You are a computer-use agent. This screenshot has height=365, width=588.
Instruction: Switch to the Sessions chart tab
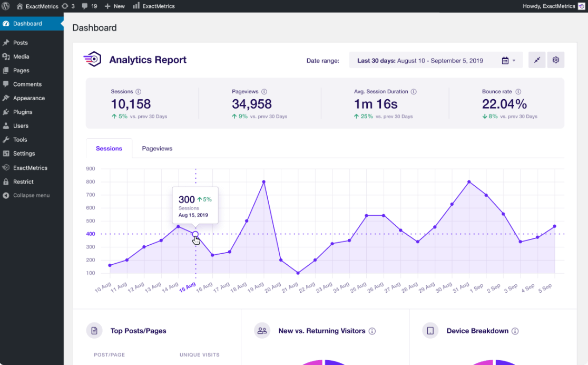[x=109, y=148]
